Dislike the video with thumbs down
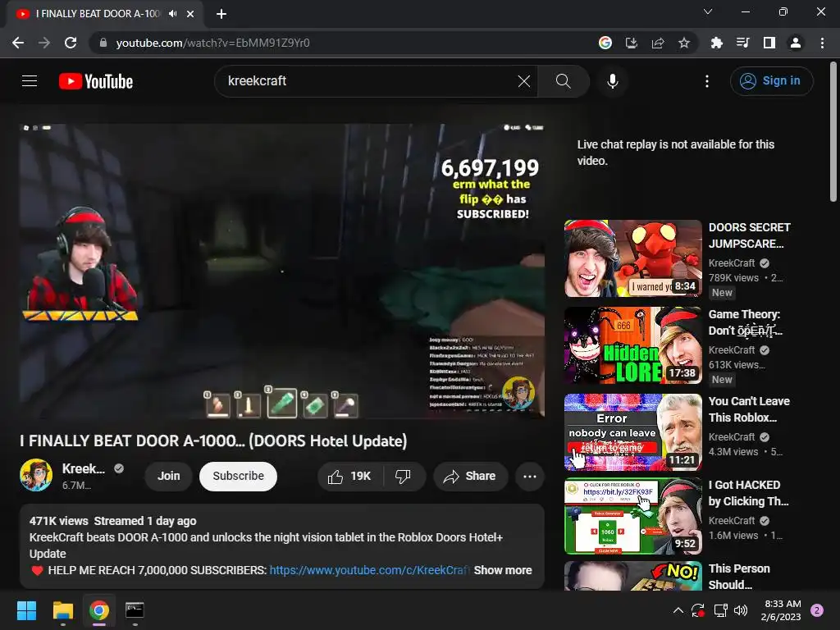This screenshot has width=840, height=630. click(x=404, y=477)
